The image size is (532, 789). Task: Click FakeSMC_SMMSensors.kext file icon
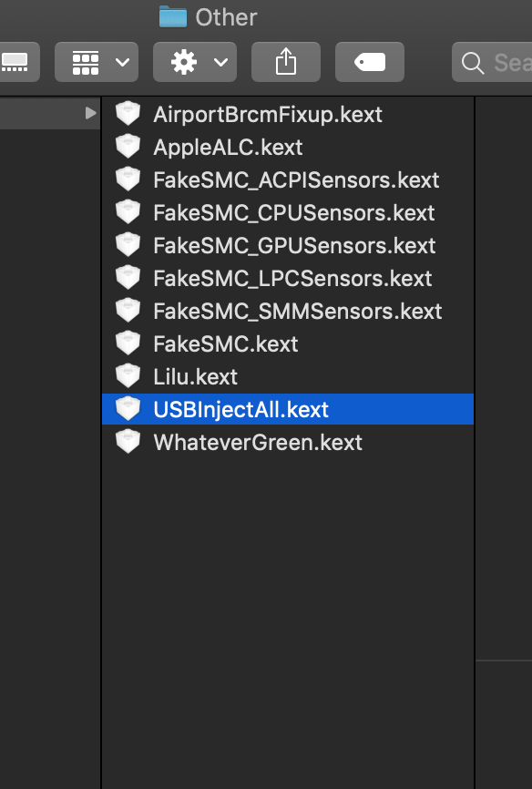coord(128,310)
